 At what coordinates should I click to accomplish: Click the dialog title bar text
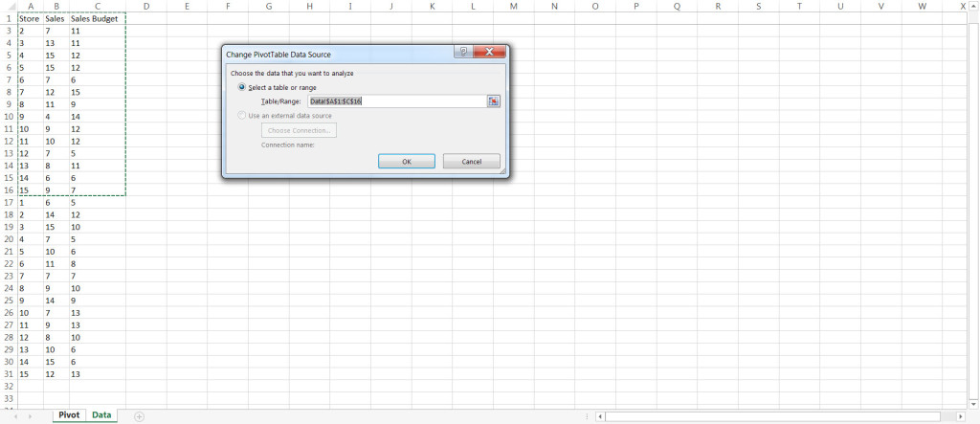pyautogui.click(x=278, y=55)
